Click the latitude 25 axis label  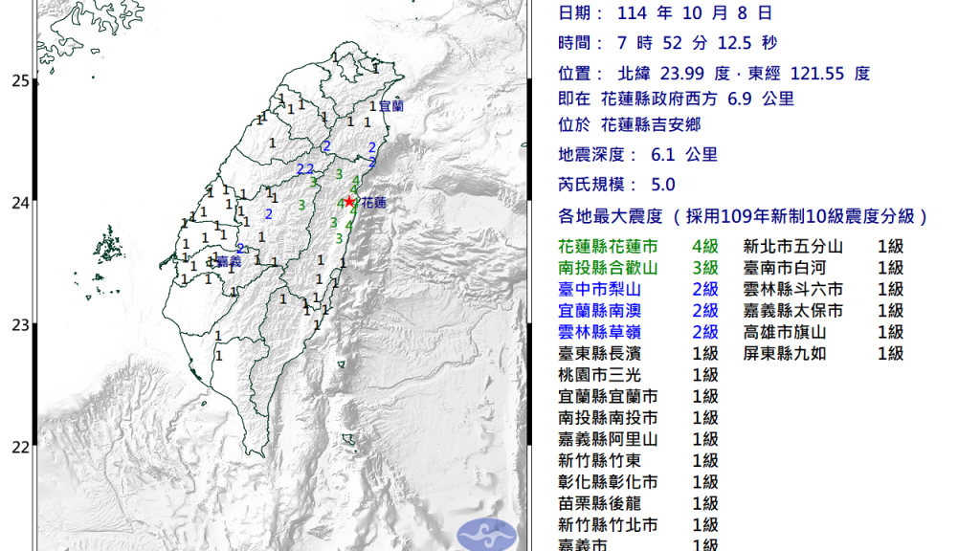click(x=19, y=81)
